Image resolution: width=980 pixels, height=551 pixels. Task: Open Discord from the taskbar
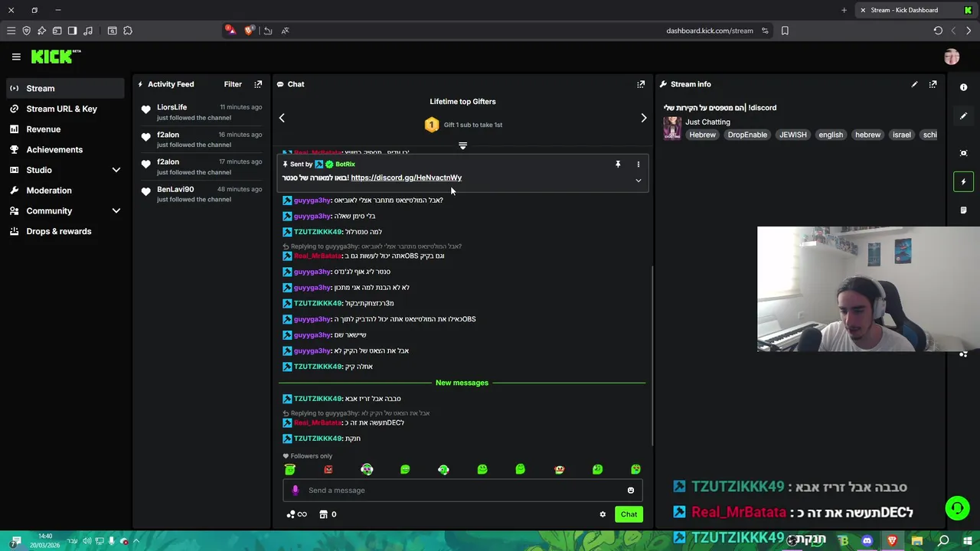[867, 541]
